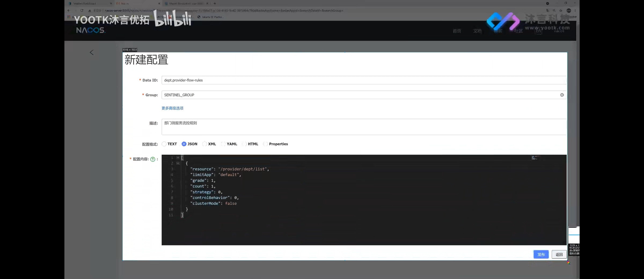Click the nacos user label in header
This screenshot has height=279, width=644.
pyautogui.click(x=559, y=31)
